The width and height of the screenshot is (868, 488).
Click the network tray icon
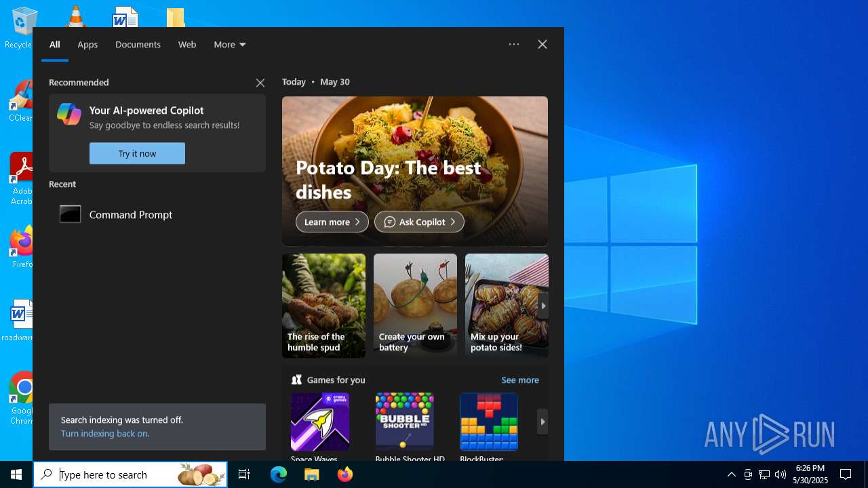764,474
